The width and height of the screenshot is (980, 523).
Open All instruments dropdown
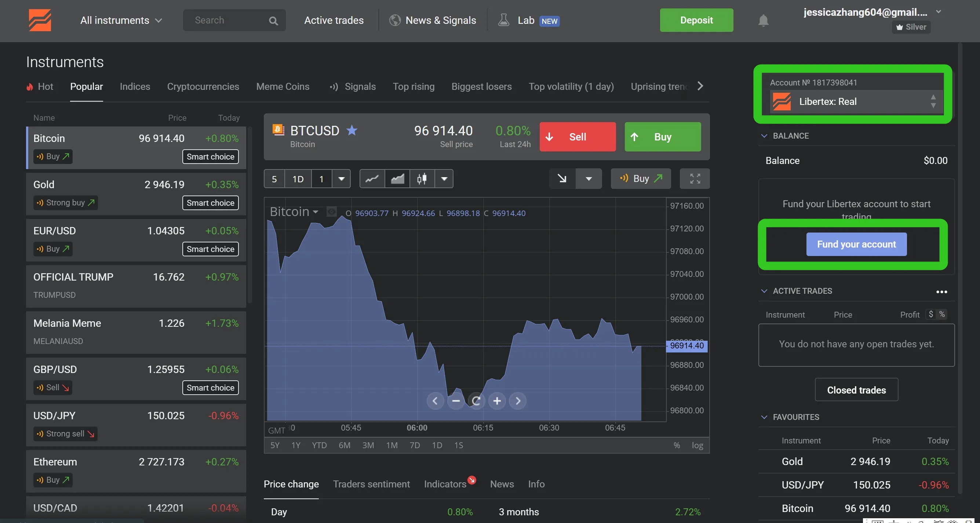[x=121, y=20]
